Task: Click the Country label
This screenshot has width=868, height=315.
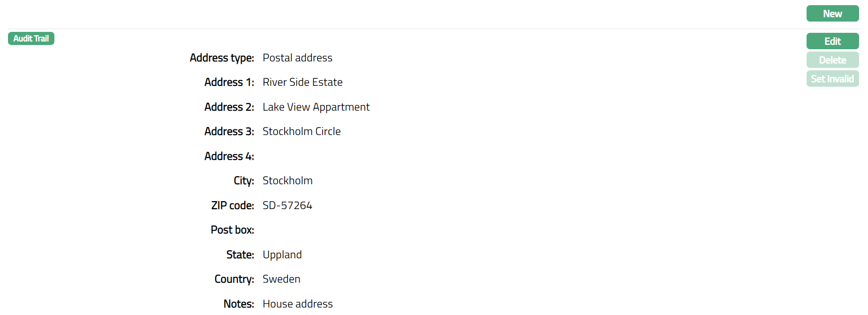Action: click(234, 279)
